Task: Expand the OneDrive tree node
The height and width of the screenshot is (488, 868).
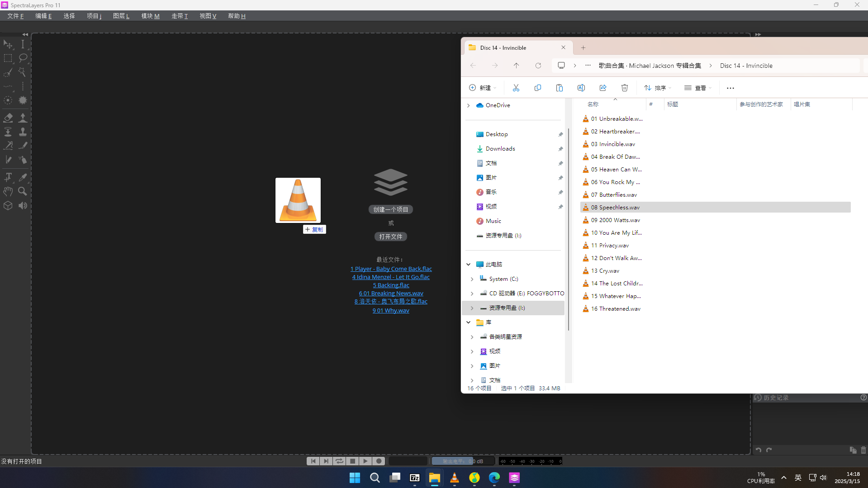Action: click(469, 105)
